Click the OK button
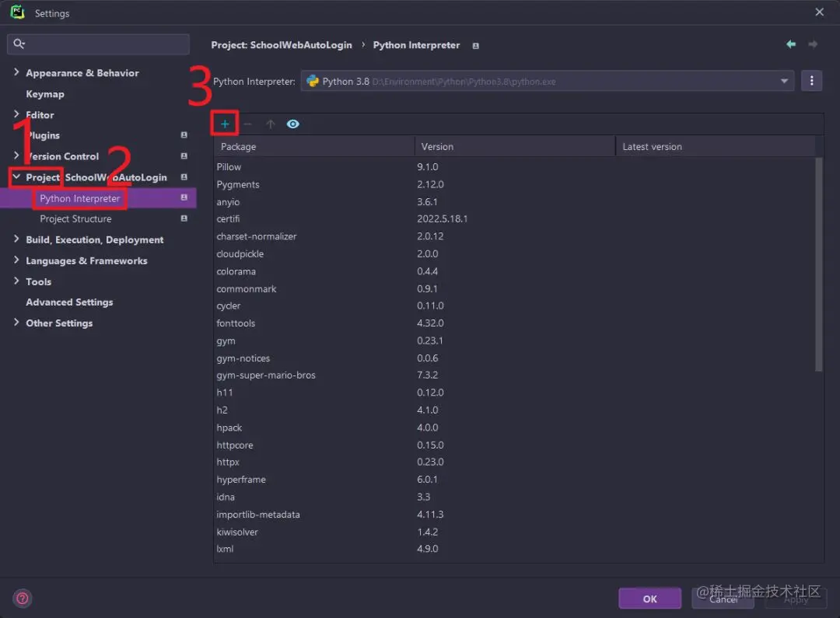Image resolution: width=840 pixels, height=618 pixels. pos(649,599)
